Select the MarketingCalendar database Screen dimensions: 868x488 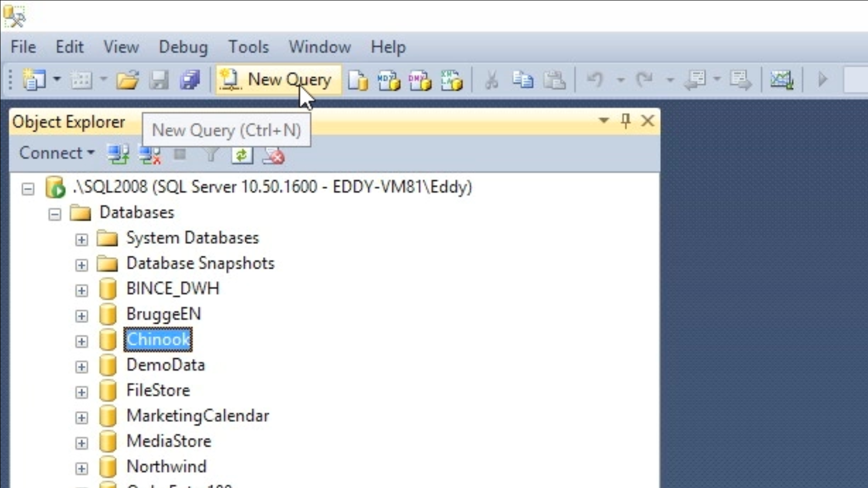[198, 416]
